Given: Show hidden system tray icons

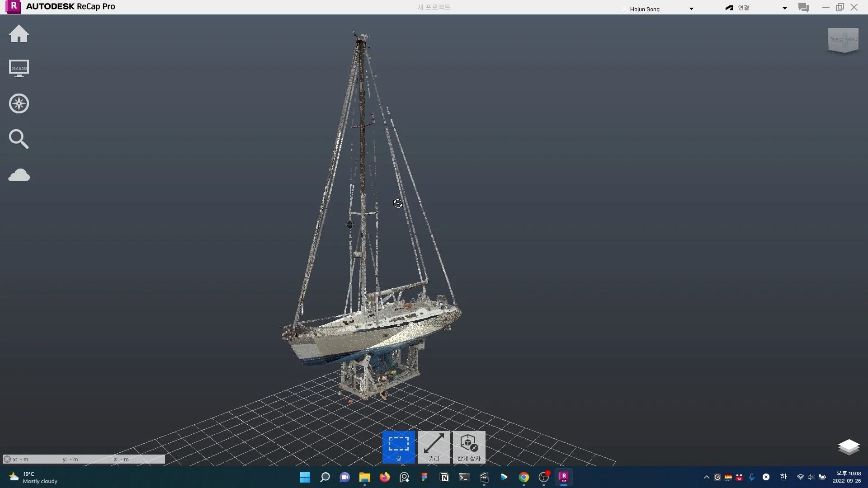Looking at the screenshot, I should click(x=706, y=477).
